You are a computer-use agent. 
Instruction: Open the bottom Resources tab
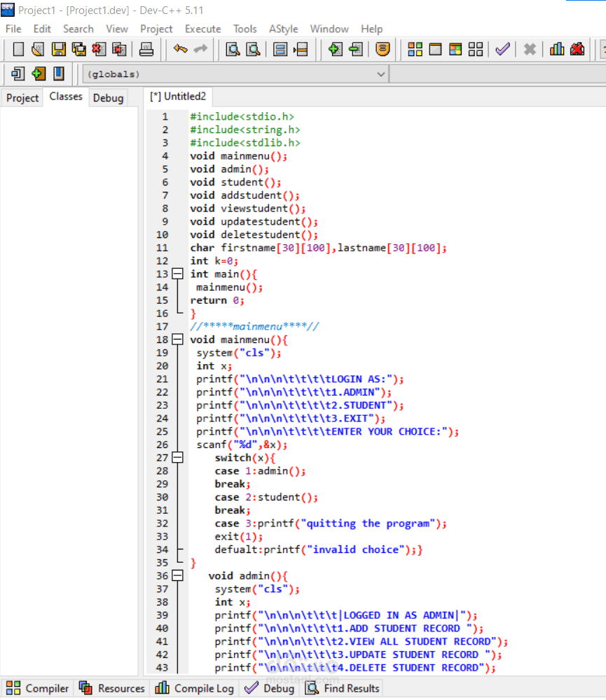pyautogui.click(x=111, y=688)
